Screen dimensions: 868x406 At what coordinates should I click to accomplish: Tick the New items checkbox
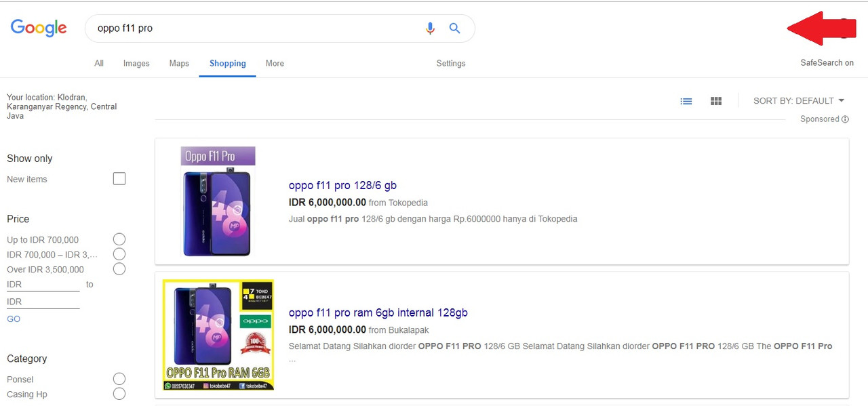(119, 179)
